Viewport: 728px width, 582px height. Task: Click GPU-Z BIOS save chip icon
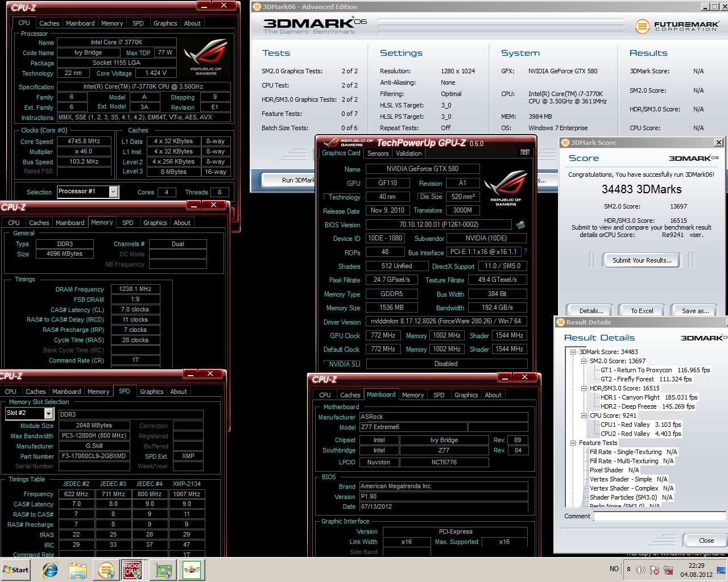pyautogui.click(x=520, y=225)
